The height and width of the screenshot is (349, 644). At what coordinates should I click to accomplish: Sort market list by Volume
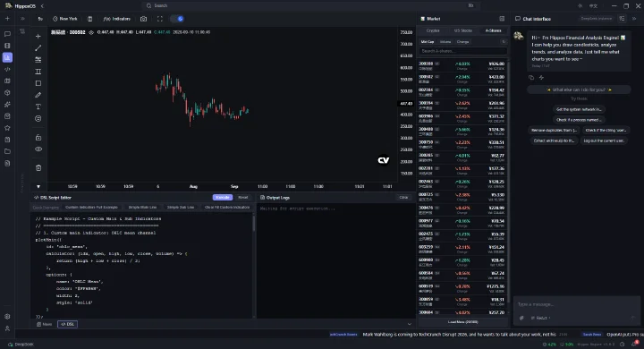(445, 42)
